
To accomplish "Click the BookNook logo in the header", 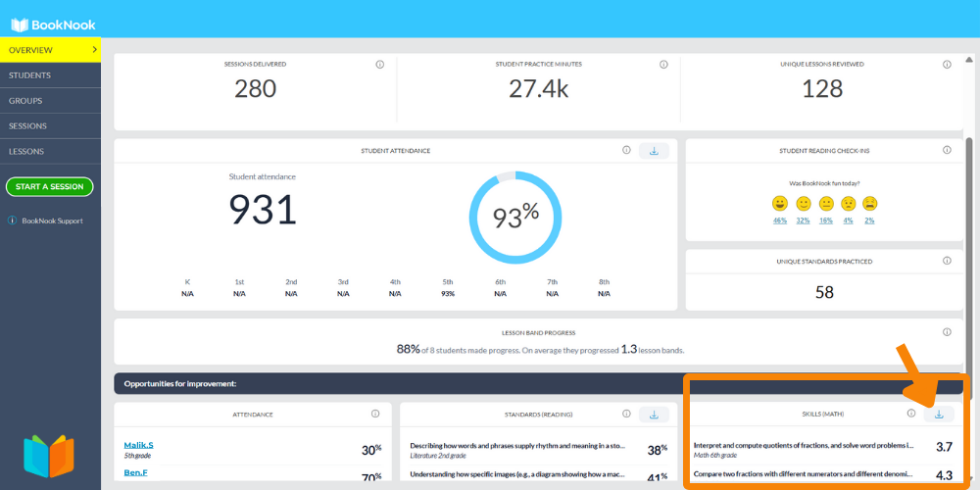I will 53,25.
